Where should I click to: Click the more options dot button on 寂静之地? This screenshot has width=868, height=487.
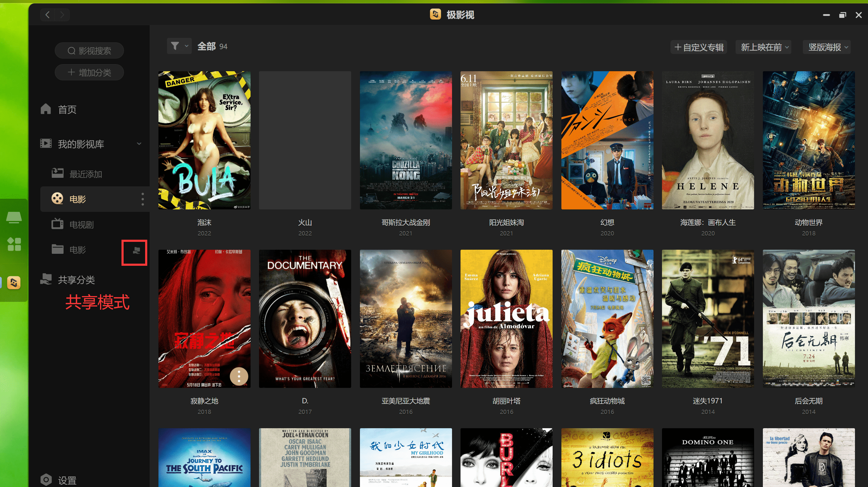239,376
